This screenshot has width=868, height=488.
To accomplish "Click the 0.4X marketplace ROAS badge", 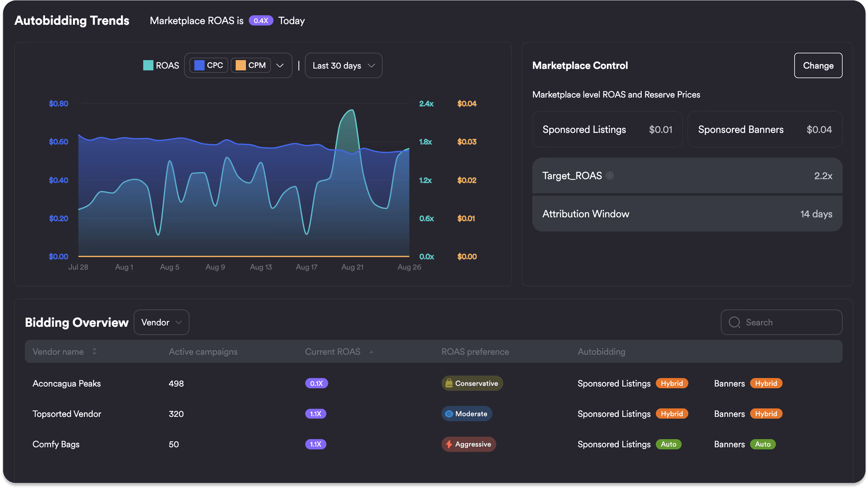I will tap(261, 20).
